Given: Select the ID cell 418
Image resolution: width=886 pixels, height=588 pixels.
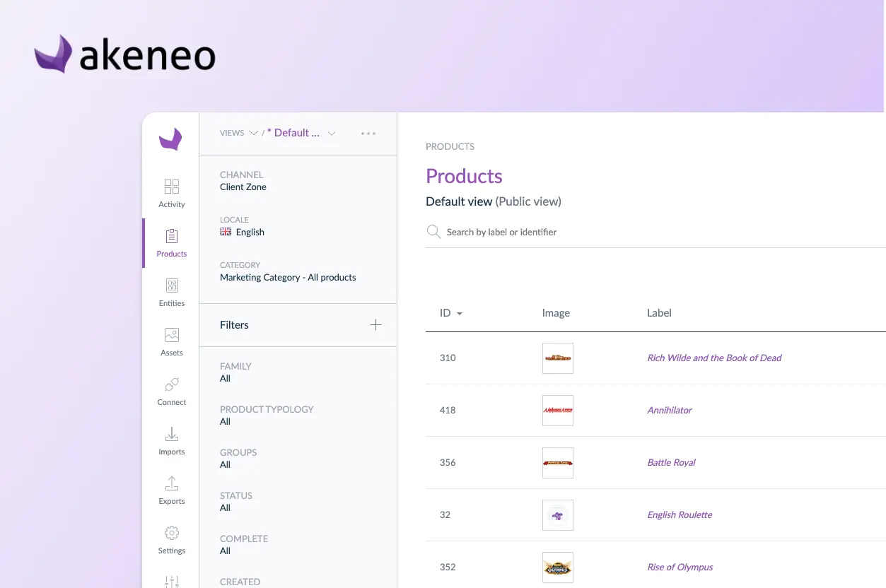Looking at the screenshot, I should tap(448, 410).
